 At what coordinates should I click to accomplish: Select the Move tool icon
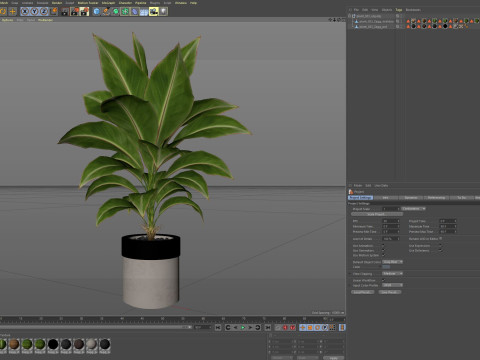[x=12, y=12]
